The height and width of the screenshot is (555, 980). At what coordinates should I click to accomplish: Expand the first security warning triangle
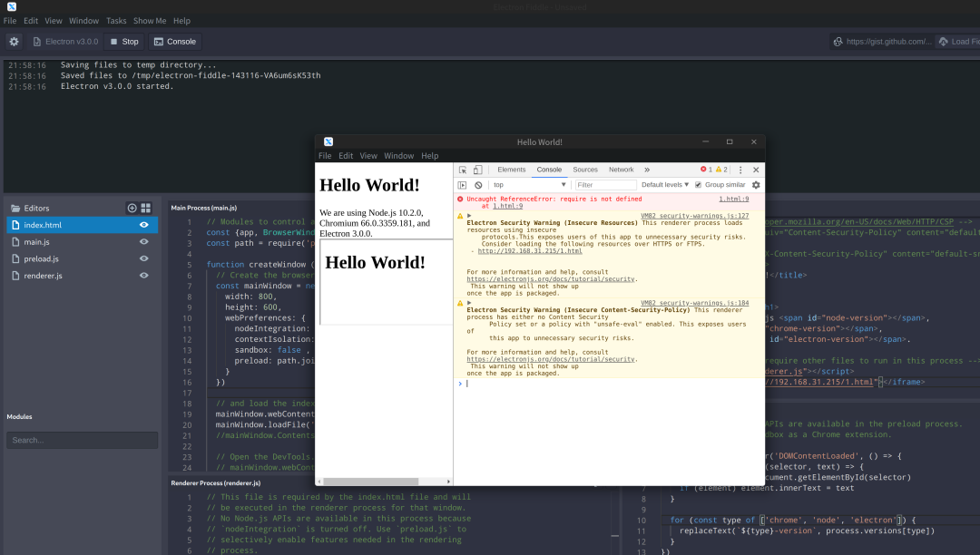[x=469, y=216]
